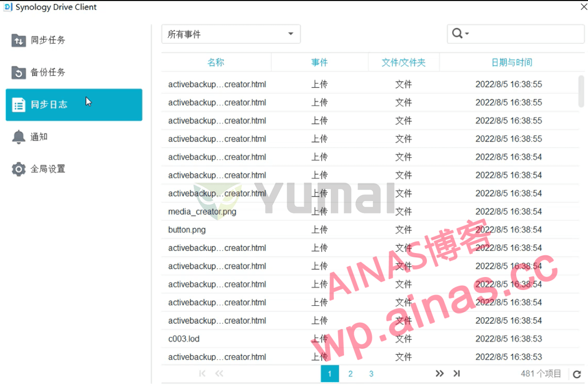Switch to 备份任务 section

point(74,72)
